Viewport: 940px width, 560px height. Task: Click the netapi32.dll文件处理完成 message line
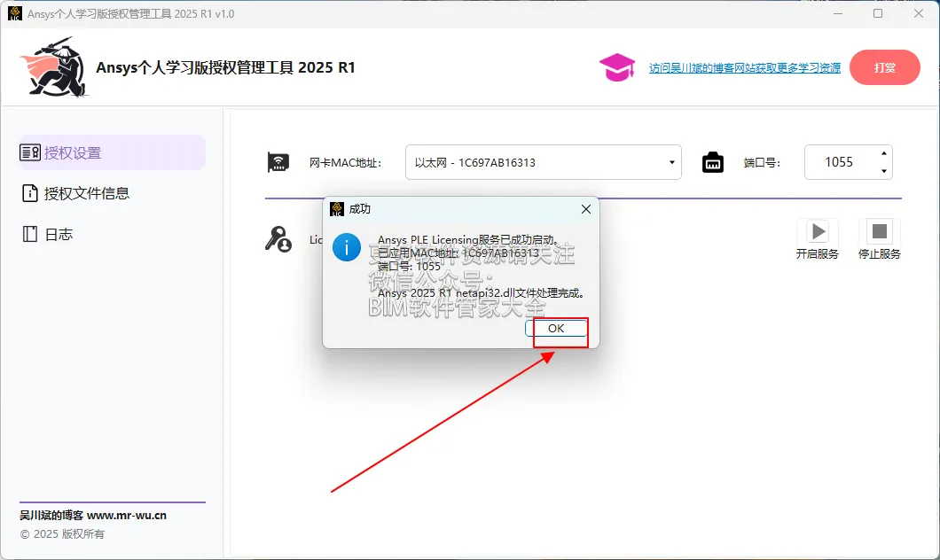point(481,293)
